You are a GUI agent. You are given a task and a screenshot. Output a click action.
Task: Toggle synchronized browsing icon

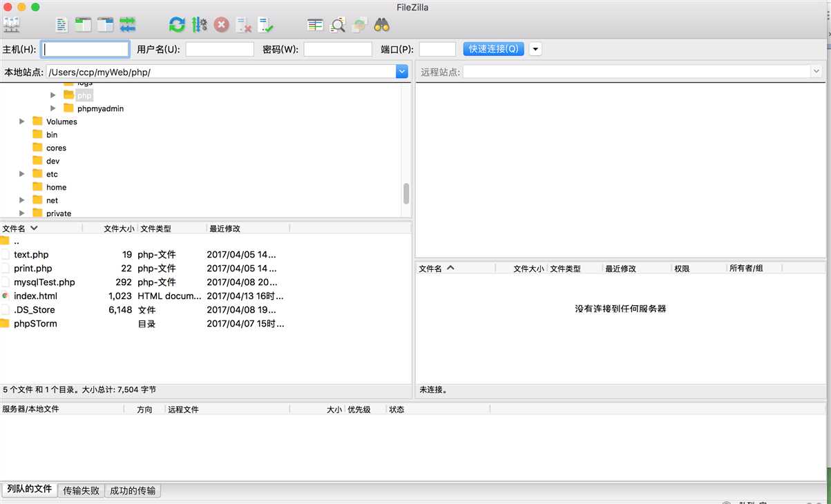[x=359, y=26]
